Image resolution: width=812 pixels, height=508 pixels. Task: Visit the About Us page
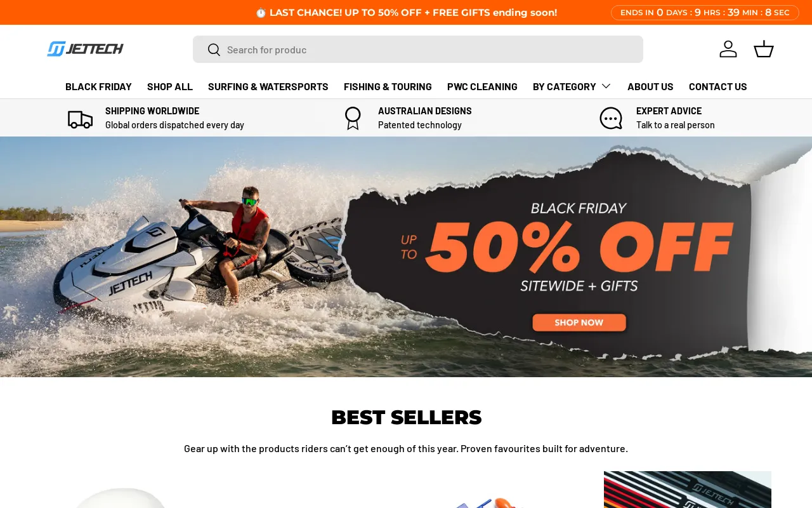(650, 86)
